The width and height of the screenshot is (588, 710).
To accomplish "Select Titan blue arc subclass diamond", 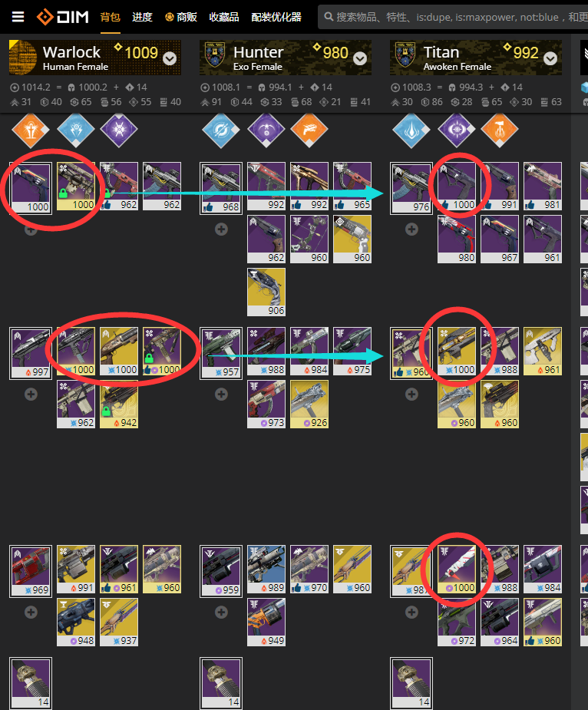I will coord(411,130).
